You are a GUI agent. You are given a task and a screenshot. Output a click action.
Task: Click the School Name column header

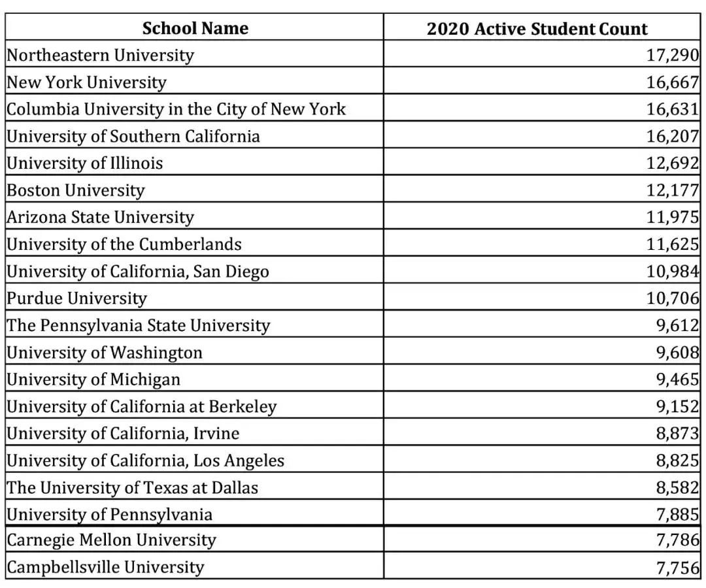(195, 28)
